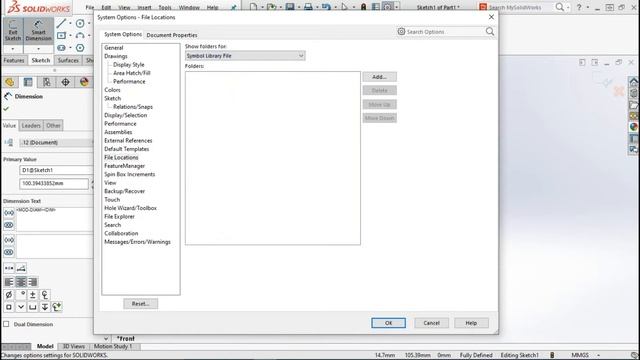The image size is (640, 360).
Task: Confirm dimension with the green check mark
Action: click(6, 109)
